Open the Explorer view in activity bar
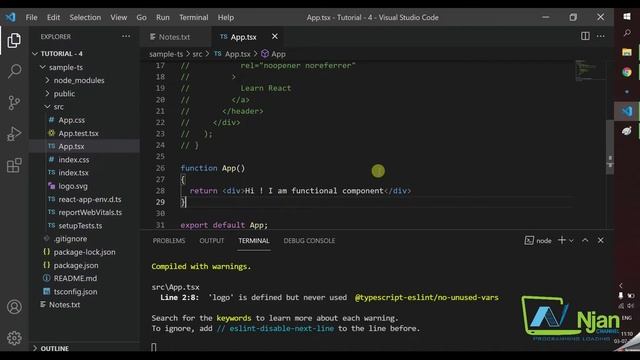The height and width of the screenshot is (360, 640). click(14, 40)
